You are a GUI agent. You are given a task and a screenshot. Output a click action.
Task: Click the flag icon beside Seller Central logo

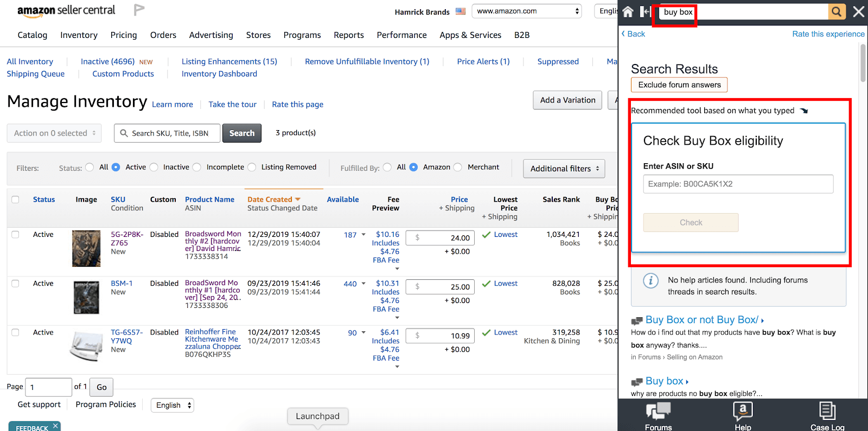(x=139, y=10)
